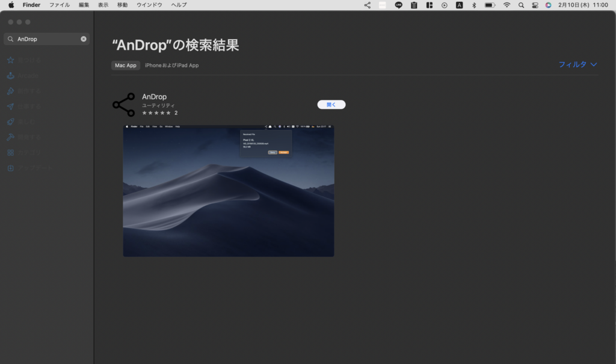Click the "AnDrop"の検索結果 heading
616x364 pixels.
pos(176,45)
